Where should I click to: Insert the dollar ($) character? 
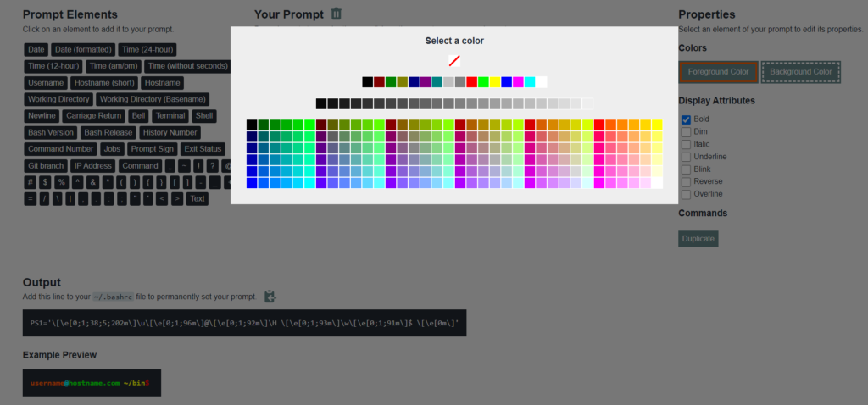point(46,182)
